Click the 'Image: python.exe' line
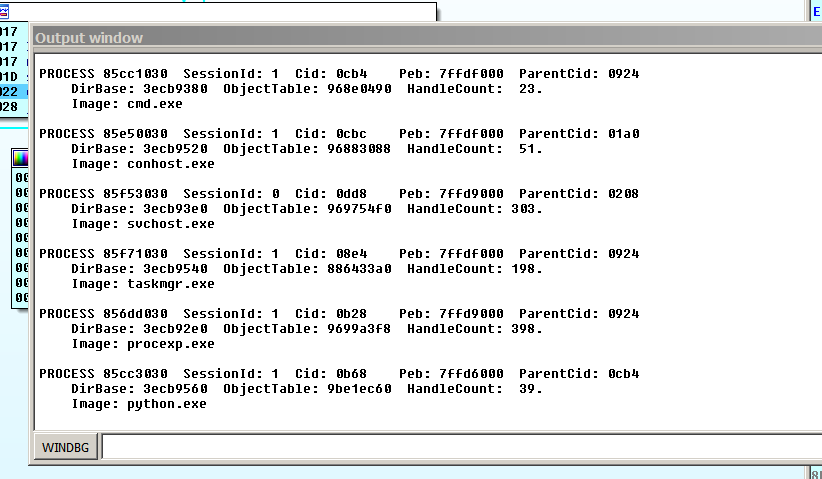The height and width of the screenshot is (479, 822). 139,404
